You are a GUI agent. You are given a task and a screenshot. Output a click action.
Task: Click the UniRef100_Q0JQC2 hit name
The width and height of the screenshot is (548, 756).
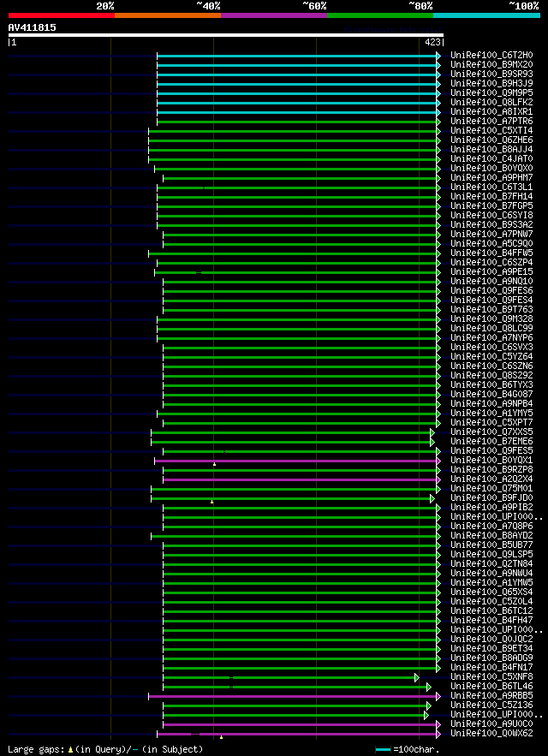[x=491, y=640]
